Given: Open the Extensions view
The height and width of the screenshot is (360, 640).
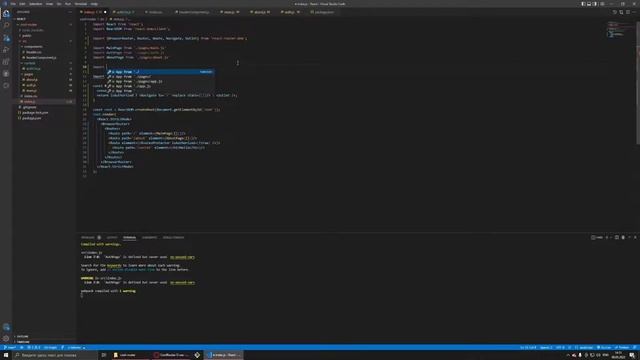Looking at the screenshot, I should [x=6, y=62].
